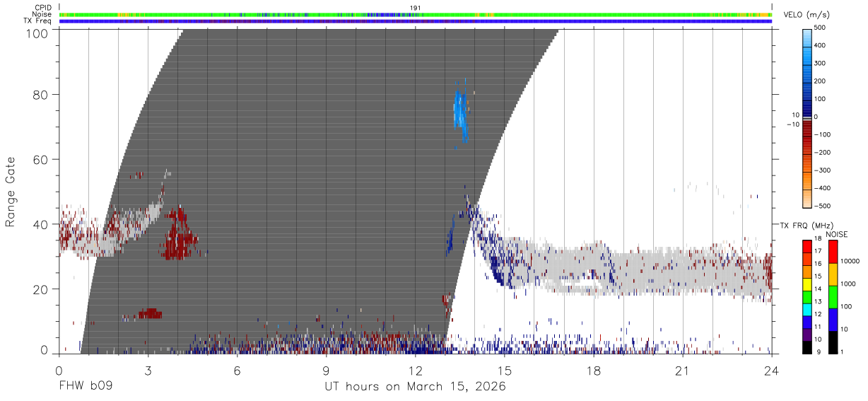Select the CPID value 191
This screenshot has height=401, width=868.
pyautogui.click(x=415, y=8)
